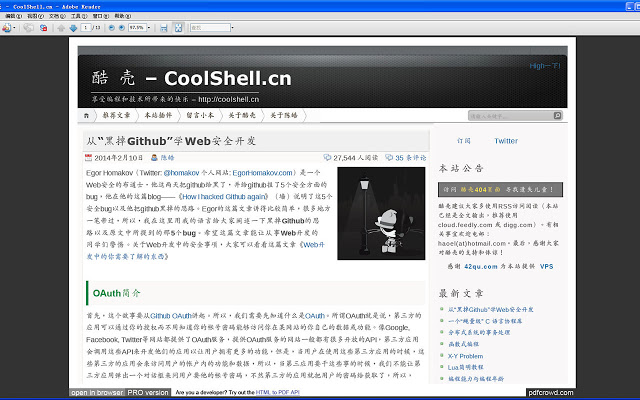Click the article title 从"黑掉Github"学Web安全开发

[171, 141]
